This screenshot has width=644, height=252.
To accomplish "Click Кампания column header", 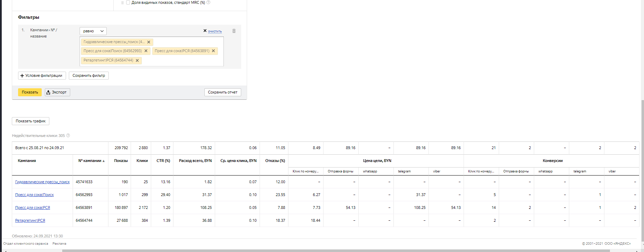I will point(27,161).
